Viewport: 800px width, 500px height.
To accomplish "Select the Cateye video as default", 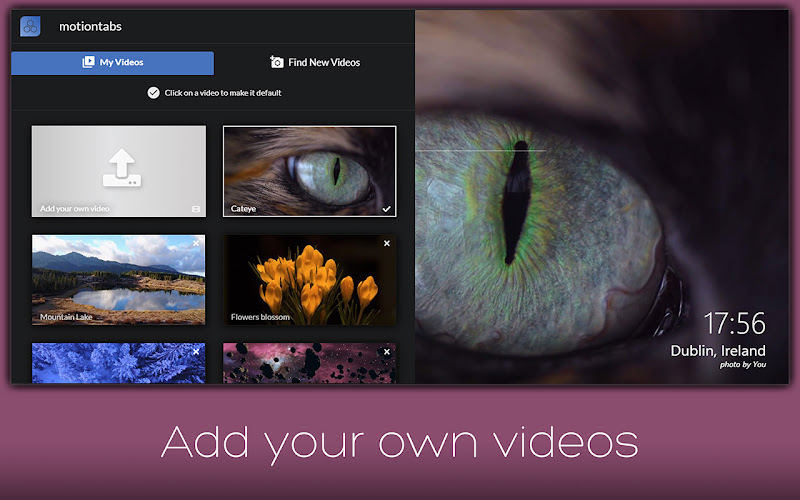I will pyautogui.click(x=310, y=171).
